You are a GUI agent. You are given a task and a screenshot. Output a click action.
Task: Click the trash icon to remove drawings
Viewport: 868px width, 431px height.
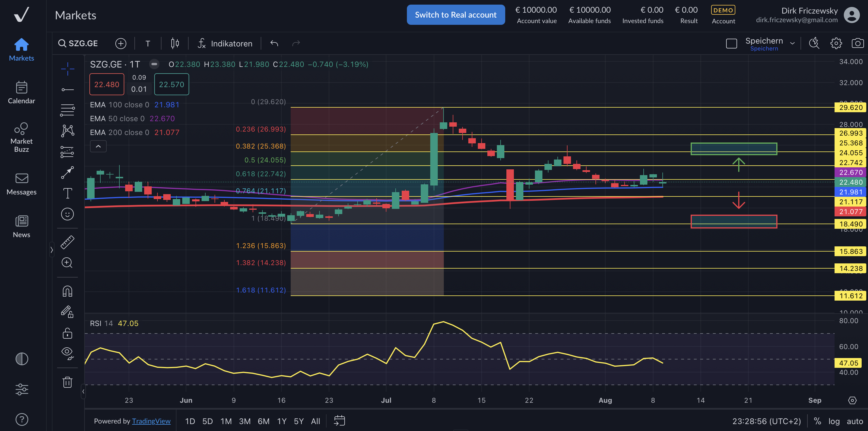67,382
